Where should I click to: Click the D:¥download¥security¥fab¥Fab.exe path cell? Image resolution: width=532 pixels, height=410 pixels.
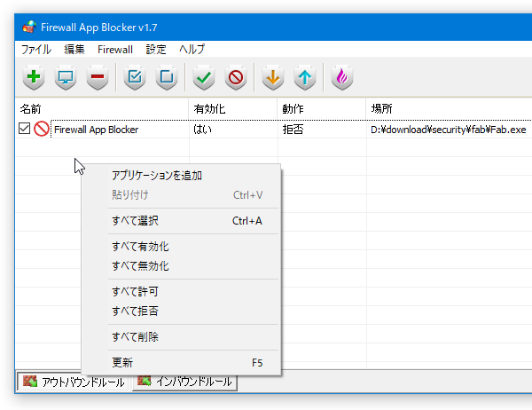pos(448,130)
